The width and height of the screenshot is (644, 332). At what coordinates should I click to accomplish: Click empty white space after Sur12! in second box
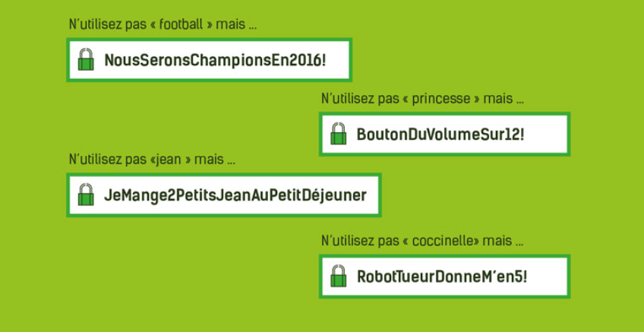(x=545, y=134)
